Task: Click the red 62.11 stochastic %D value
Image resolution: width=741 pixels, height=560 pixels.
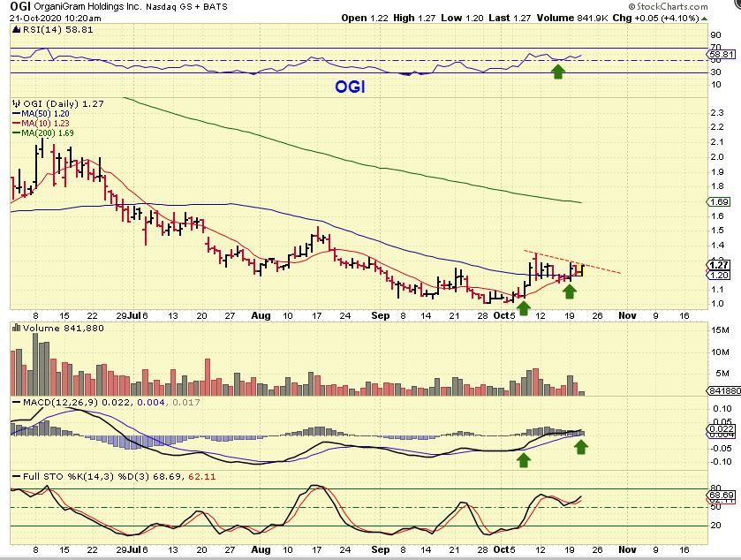Action: point(201,477)
